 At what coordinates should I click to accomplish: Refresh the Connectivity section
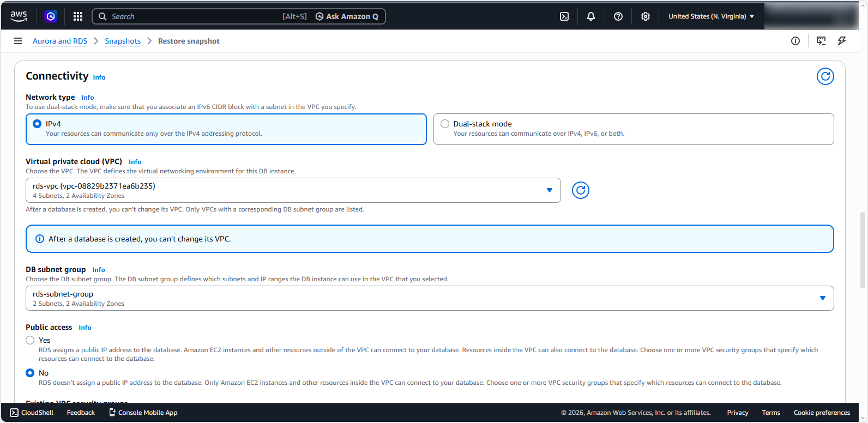pos(825,76)
